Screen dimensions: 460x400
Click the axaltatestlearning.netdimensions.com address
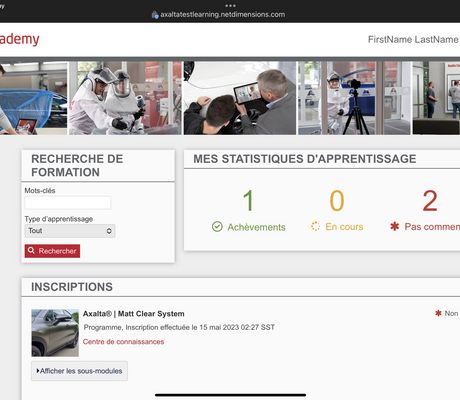click(x=222, y=14)
